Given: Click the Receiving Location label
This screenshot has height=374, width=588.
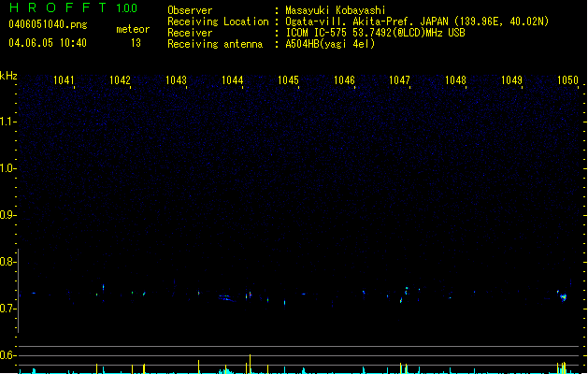Looking at the screenshot, I should [218, 22].
